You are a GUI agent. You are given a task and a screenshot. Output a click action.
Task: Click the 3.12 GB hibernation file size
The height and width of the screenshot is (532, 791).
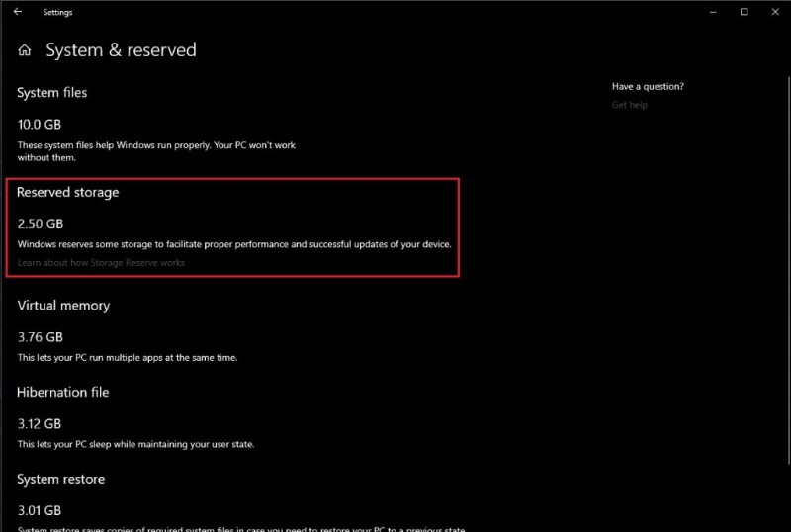40,424
